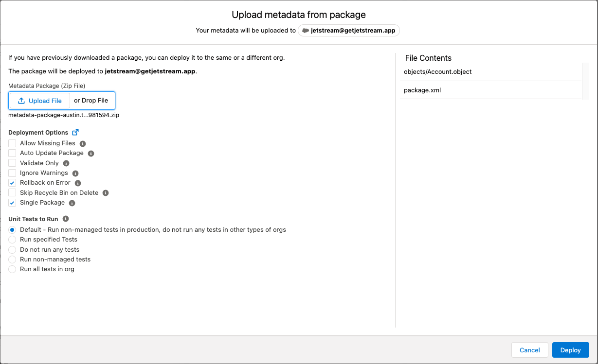The height and width of the screenshot is (364, 598).
Task: Click the Deployment Options label
Action: pyautogui.click(x=38, y=133)
